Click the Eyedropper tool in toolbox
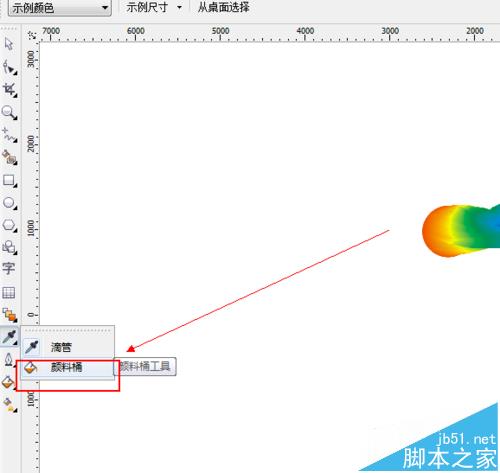 pyautogui.click(x=9, y=337)
